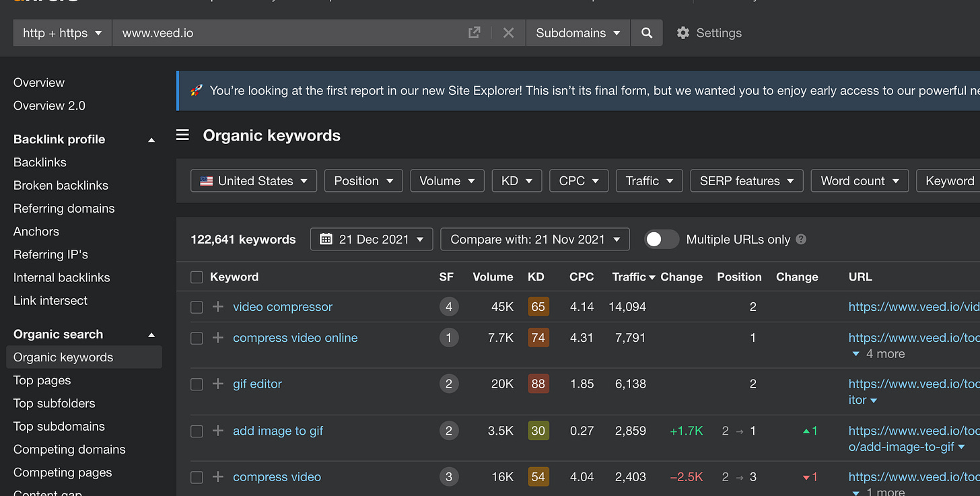Open the 21 Dec 2021 date dropdown
This screenshot has width=980, height=496.
[x=372, y=240]
